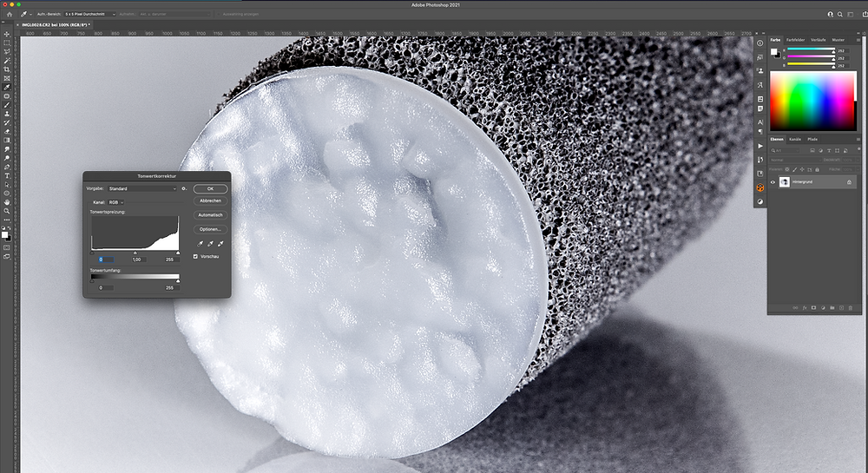Image resolution: width=868 pixels, height=473 pixels.
Task: Open the Eyedropper tool preset dropdown arrow
Action: [x=30, y=14]
